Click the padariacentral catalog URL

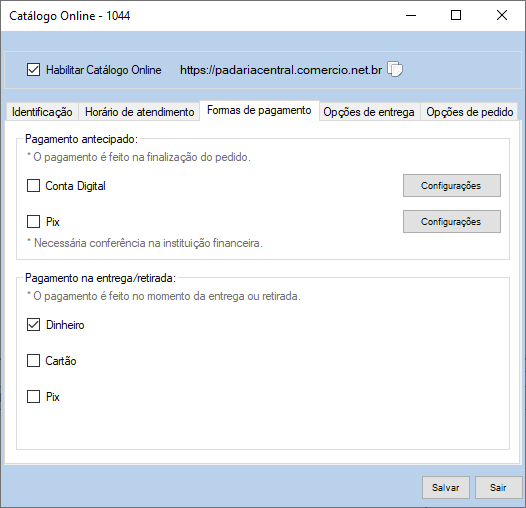click(x=281, y=70)
